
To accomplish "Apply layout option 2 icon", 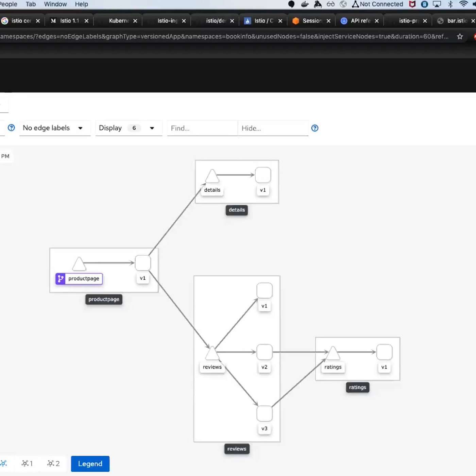I will (53, 463).
